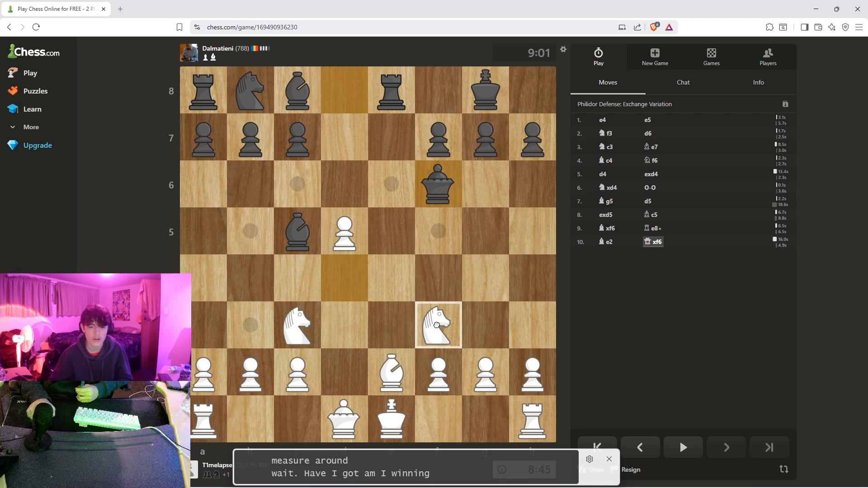Click the Brave Shields lion icon
The height and width of the screenshot is (488, 868).
click(x=654, y=27)
